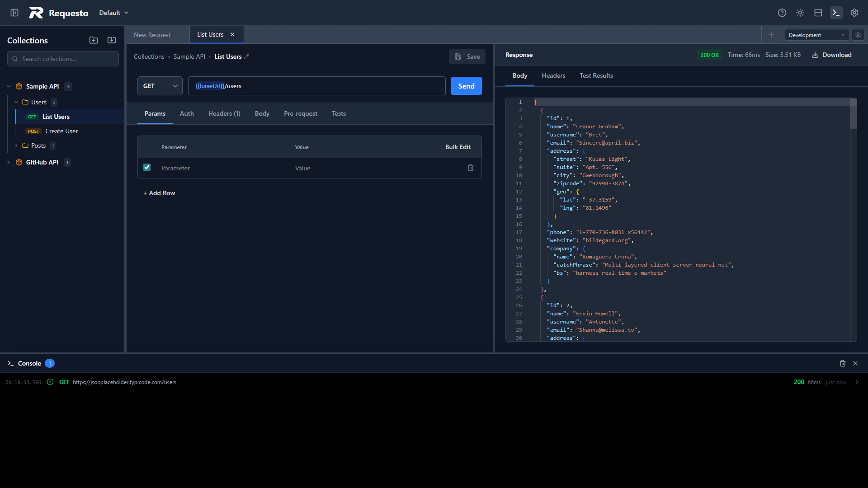This screenshot has height=488, width=868.
Task: Go to Collections breadcrumb link
Action: [x=149, y=56]
